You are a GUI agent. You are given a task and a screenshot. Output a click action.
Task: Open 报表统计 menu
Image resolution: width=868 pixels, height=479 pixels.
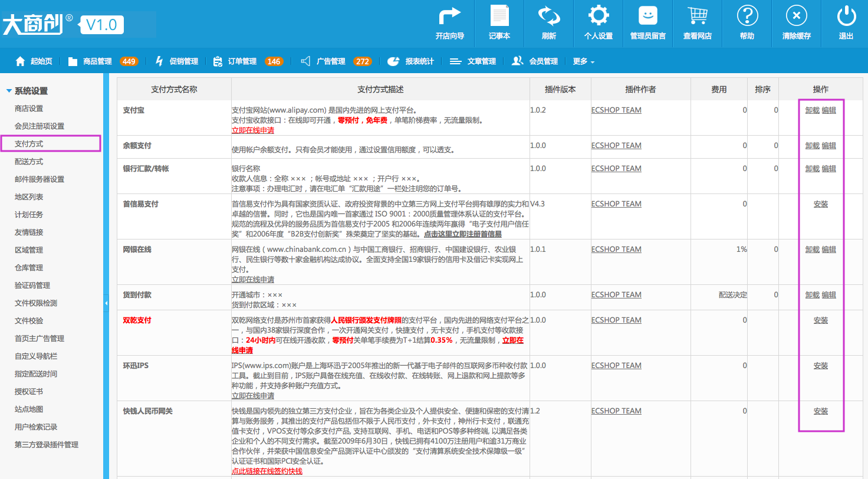pyautogui.click(x=411, y=61)
